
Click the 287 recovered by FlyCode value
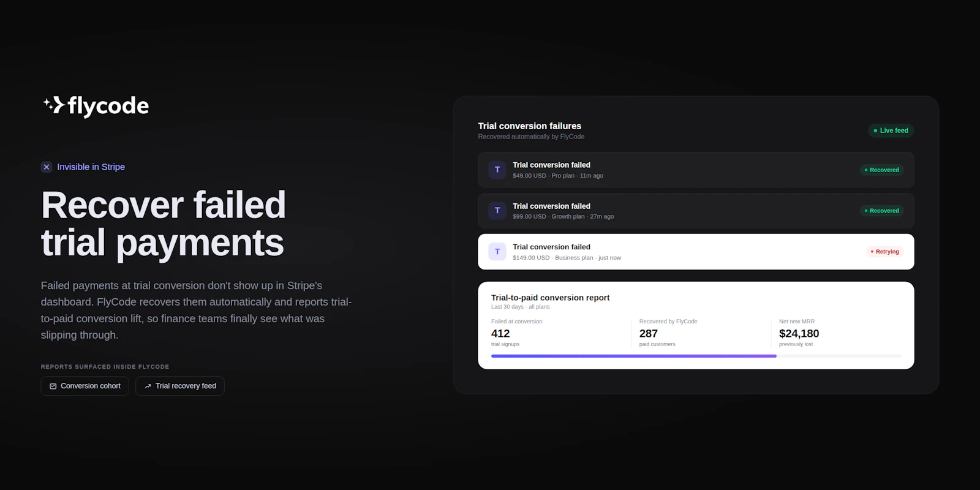[x=648, y=333]
